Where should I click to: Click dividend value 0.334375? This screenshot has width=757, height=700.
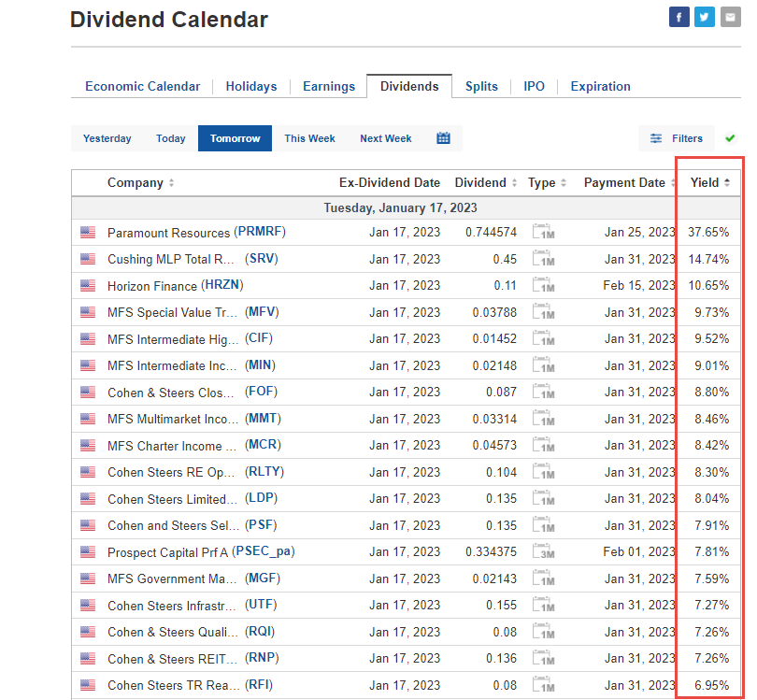point(491,551)
